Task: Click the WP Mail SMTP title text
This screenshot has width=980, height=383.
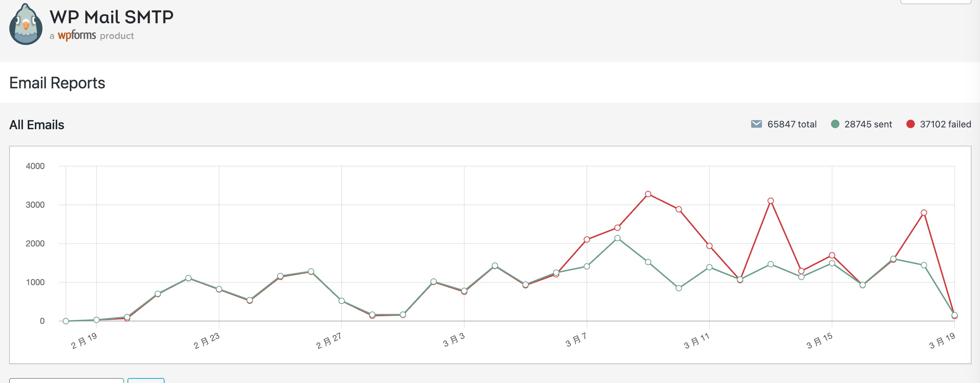Action: [111, 17]
